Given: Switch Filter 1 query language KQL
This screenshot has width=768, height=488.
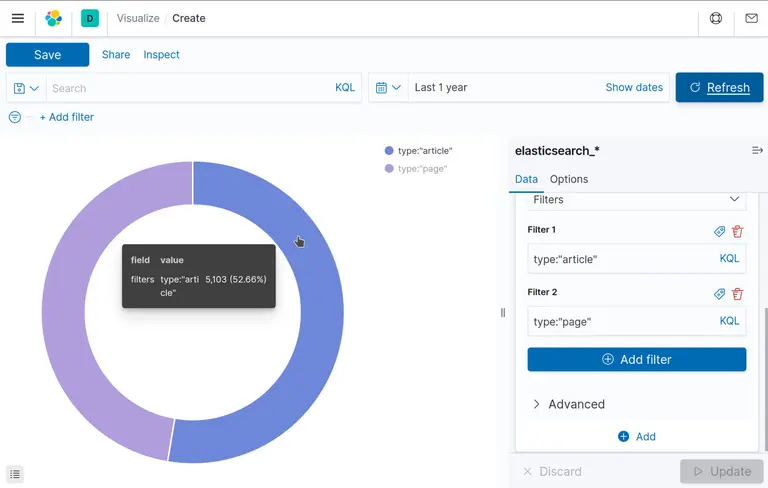Looking at the screenshot, I should click(x=729, y=259).
